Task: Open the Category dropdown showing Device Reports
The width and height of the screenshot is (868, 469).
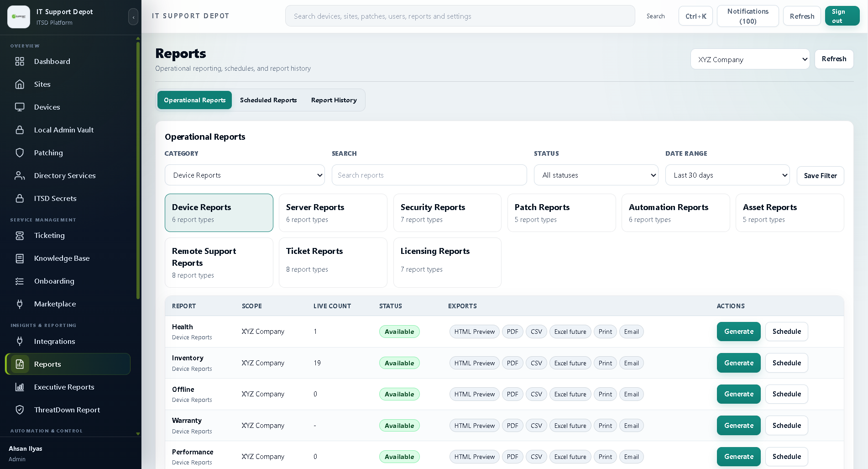Action: (x=245, y=175)
